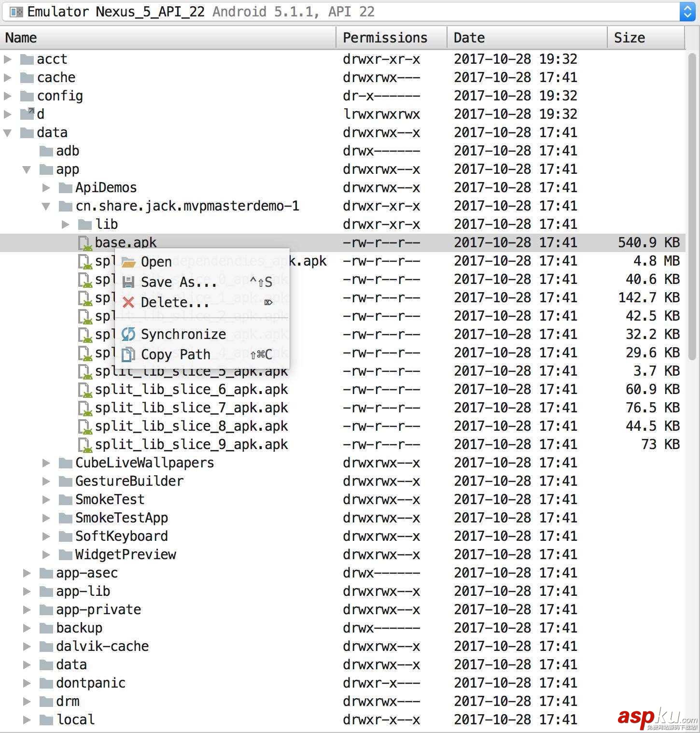Click the Size column header

tap(630, 37)
